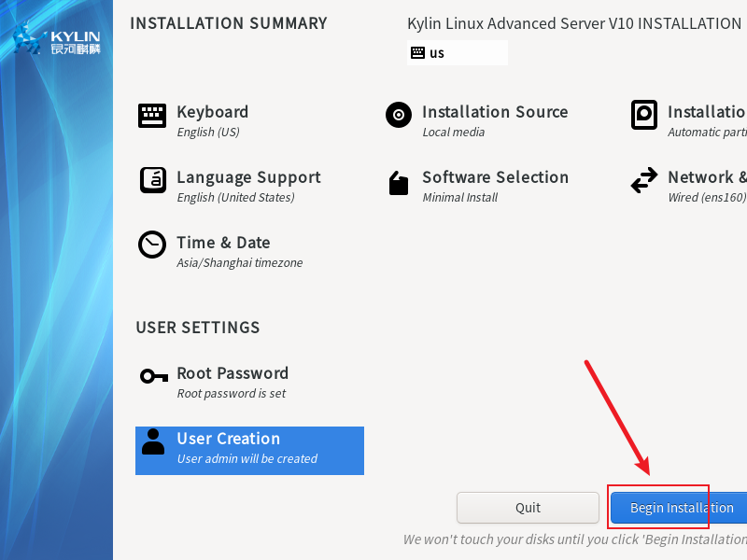The height and width of the screenshot is (560, 747).
Task: Select User admin will be created entry
Action: click(x=247, y=459)
